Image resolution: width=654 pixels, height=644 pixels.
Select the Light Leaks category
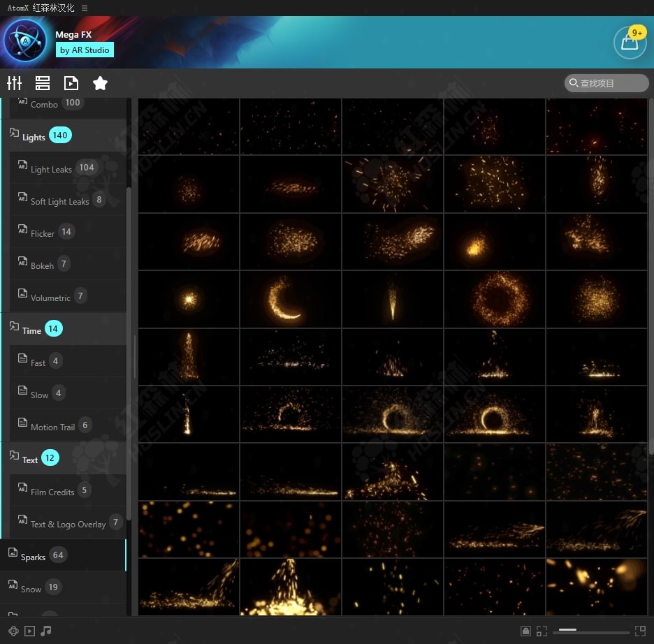pyautogui.click(x=68, y=168)
